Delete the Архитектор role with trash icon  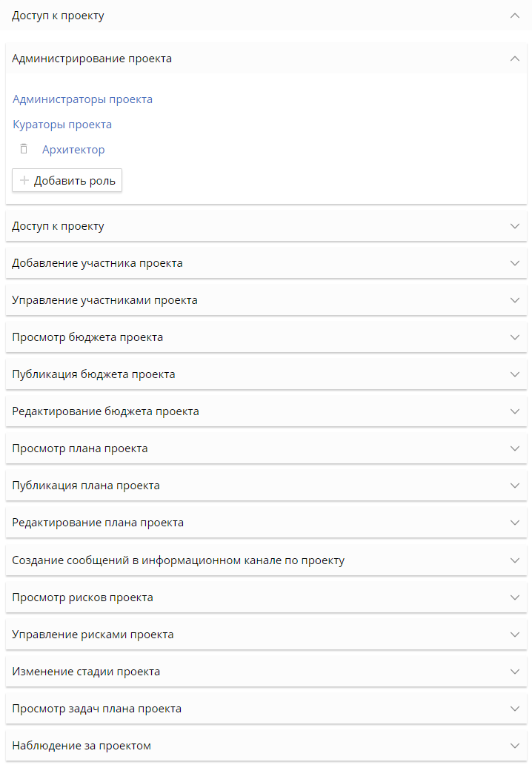[x=24, y=149]
